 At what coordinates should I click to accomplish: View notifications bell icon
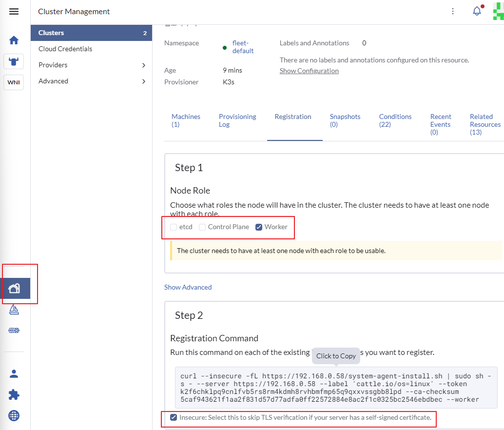477,11
